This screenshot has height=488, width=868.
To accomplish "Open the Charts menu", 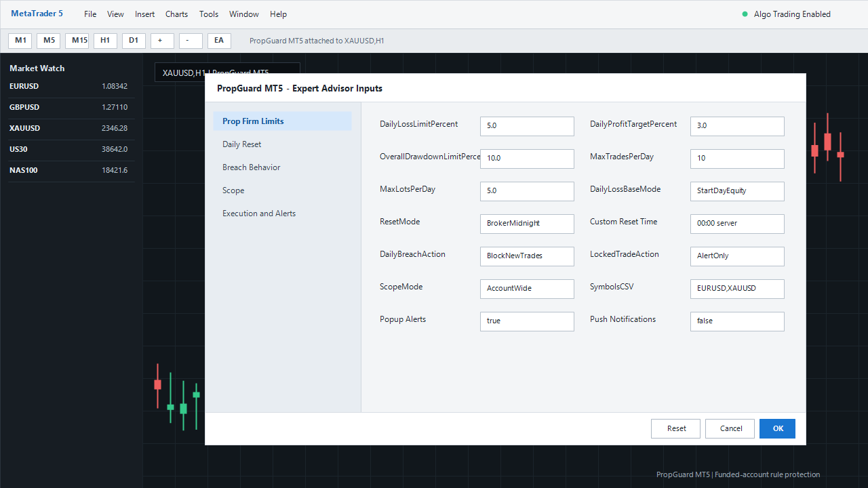I will (177, 14).
